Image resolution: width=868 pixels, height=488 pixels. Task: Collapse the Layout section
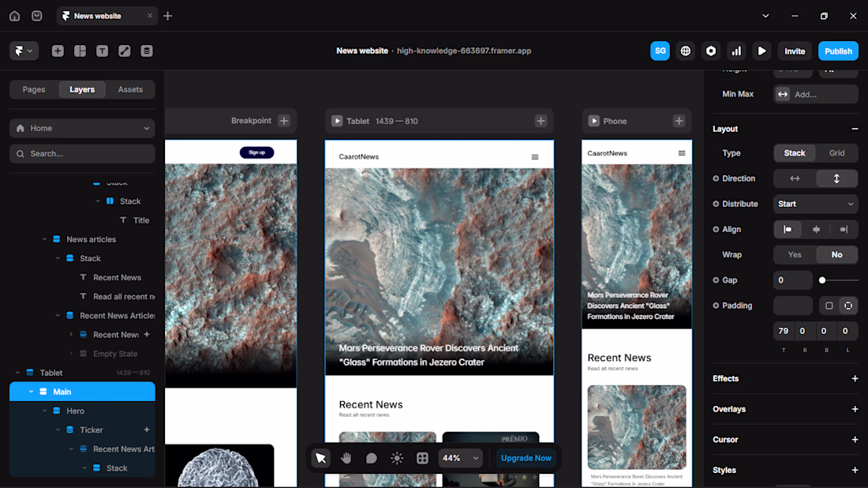click(855, 129)
